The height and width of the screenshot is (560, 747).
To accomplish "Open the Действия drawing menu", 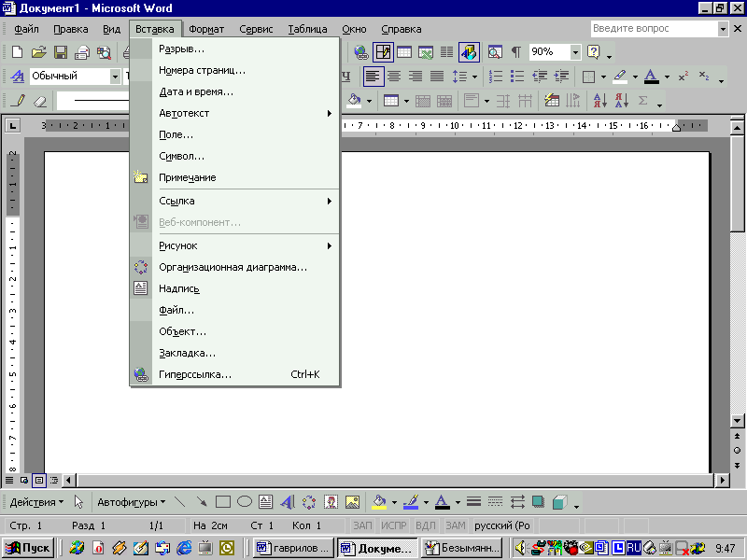I will [x=36, y=502].
